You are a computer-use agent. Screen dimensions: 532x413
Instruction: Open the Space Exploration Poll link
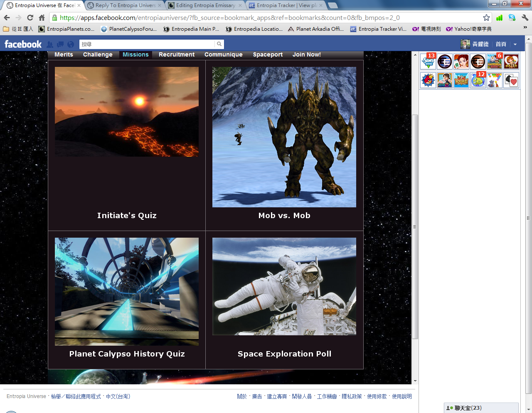click(x=284, y=354)
